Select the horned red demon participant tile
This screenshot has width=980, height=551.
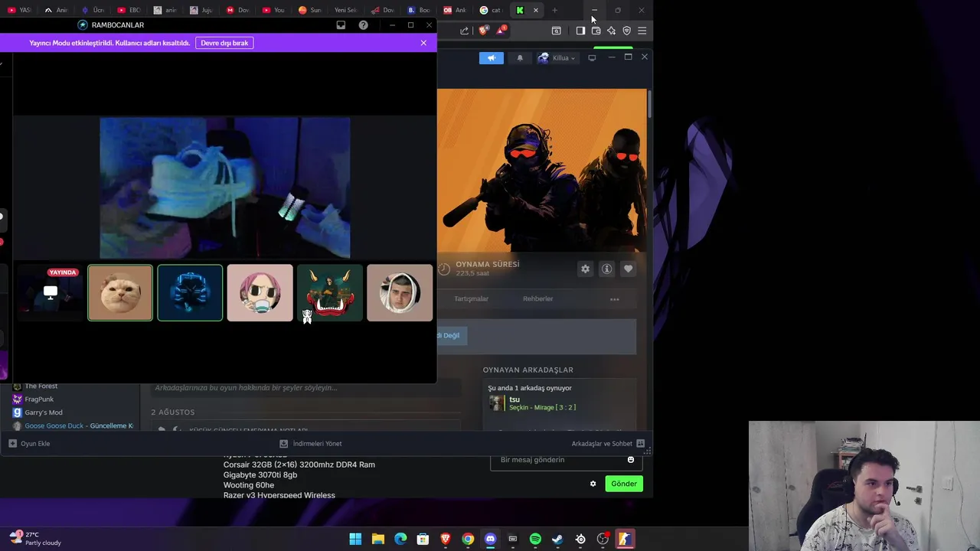[x=330, y=293]
